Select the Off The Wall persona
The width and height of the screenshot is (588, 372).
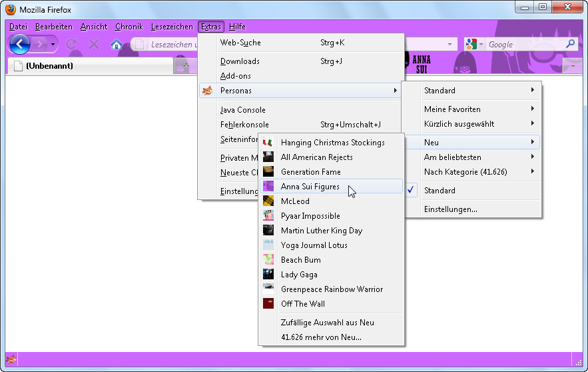[x=303, y=304]
